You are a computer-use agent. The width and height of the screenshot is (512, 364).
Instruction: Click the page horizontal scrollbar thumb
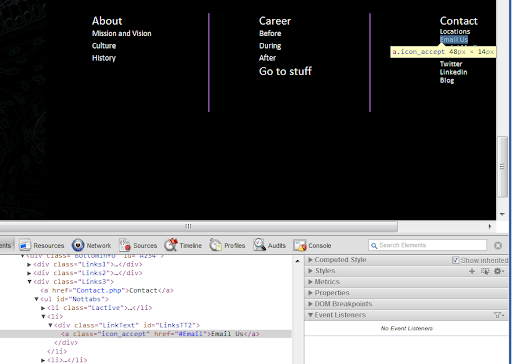point(199,227)
